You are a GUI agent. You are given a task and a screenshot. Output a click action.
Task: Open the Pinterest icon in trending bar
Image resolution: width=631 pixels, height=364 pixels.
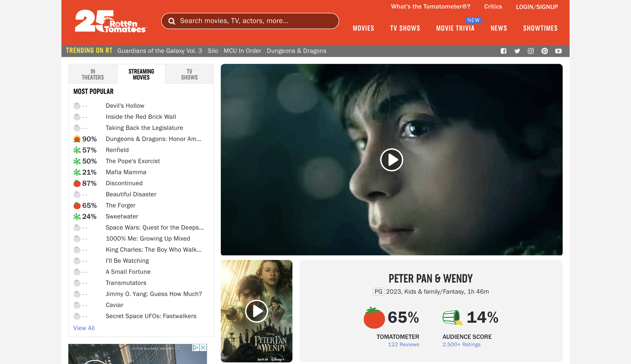pos(545,51)
